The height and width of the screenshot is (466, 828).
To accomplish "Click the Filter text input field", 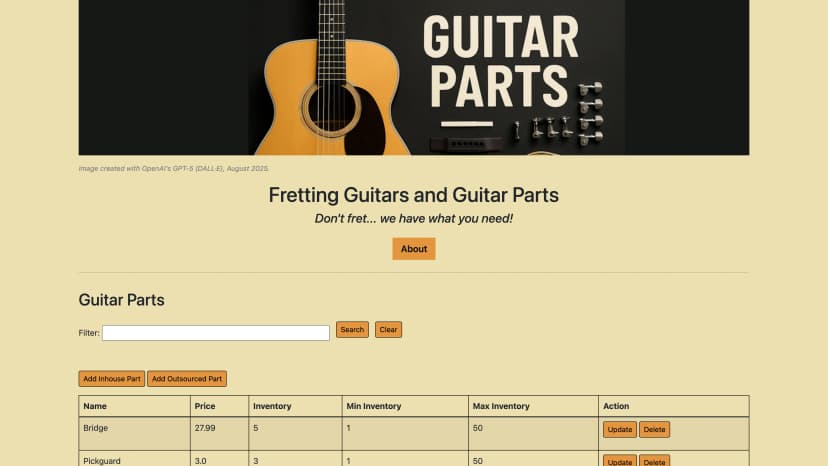I will pos(215,333).
